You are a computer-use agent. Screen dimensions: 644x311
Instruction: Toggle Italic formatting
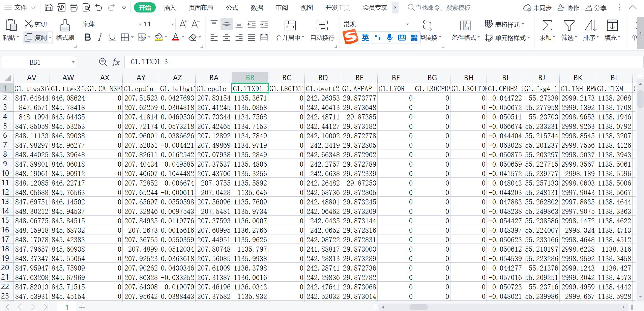100,37
